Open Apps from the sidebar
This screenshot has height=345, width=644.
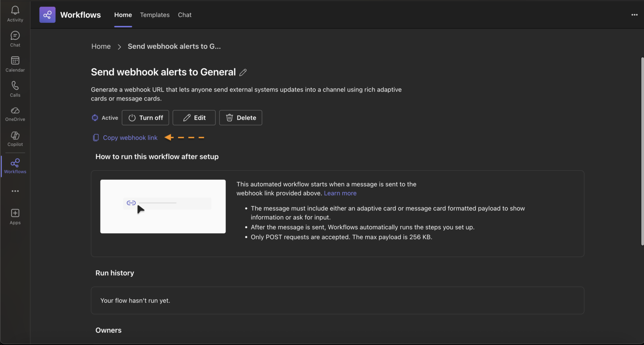[x=15, y=216]
